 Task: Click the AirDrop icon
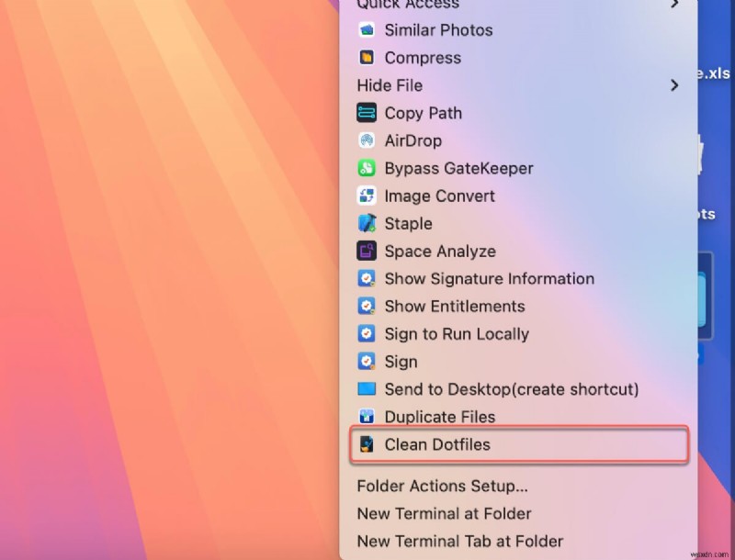[367, 140]
